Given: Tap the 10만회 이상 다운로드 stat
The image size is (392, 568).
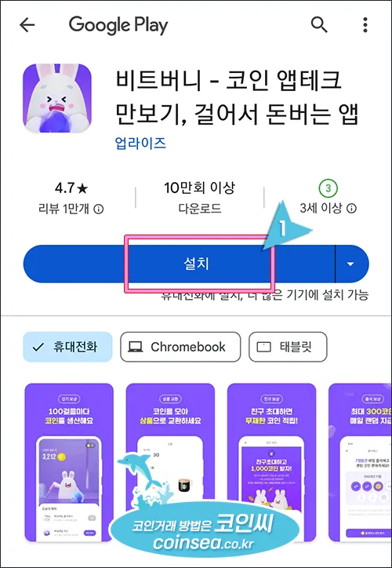Looking at the screenshot, I should (x=199, y=198).
